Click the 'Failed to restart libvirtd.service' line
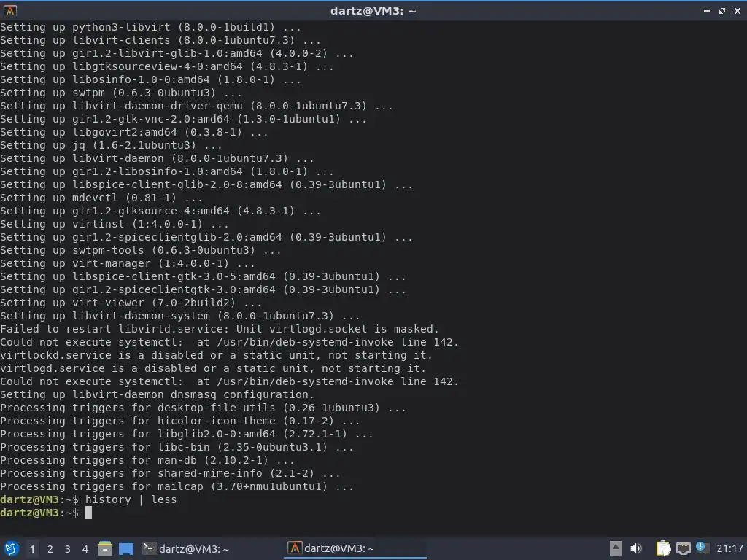This screenshot has width=747, height=560. click(219, 329)
